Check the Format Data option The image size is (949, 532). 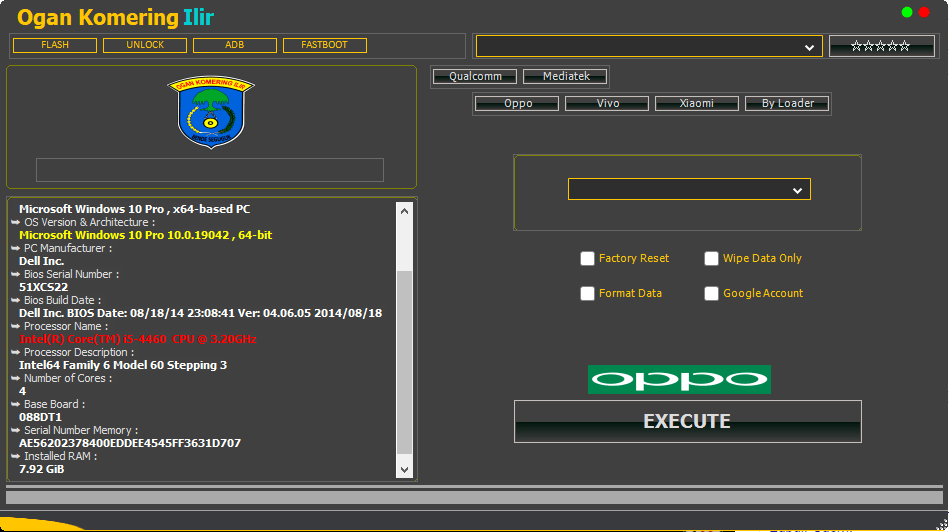coord(588,294)
